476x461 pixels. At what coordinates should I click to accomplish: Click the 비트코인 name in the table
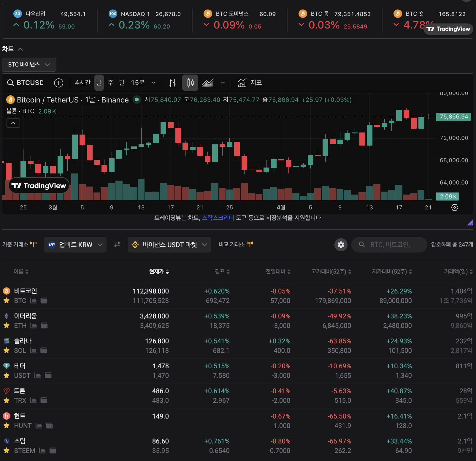click(x=26, y=291)
